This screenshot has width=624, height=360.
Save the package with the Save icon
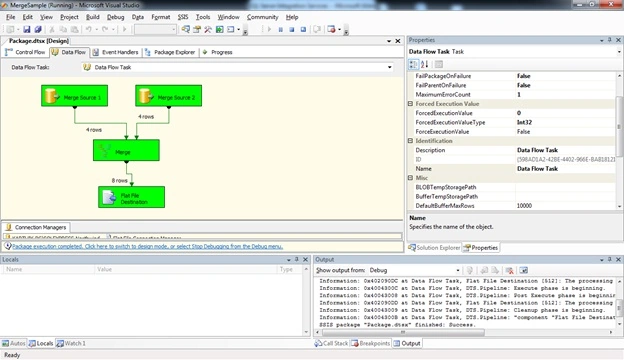pyautogui.click(x=27, y=29)
